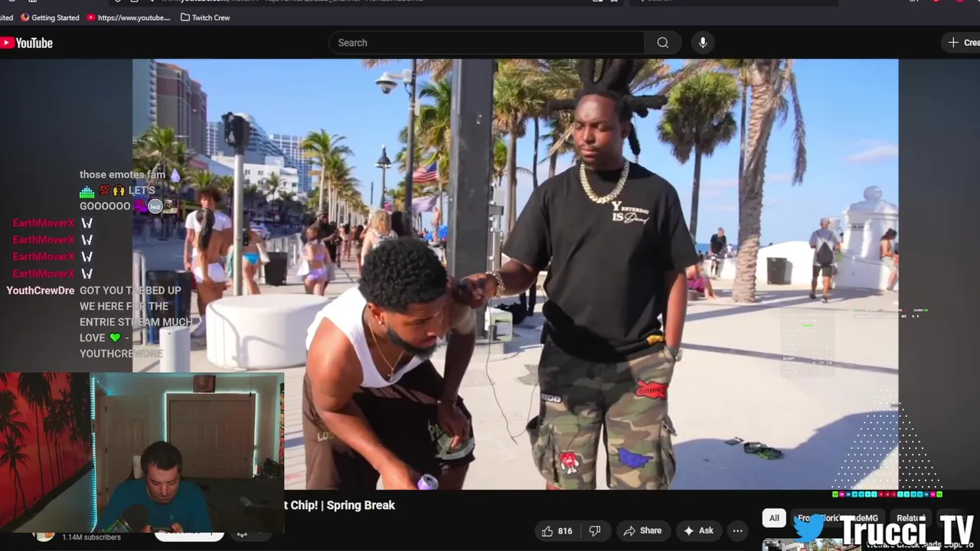Click the magnifier search button
Image resolution: width=980 pixels, height=551 pixels.
pos(663,43)
